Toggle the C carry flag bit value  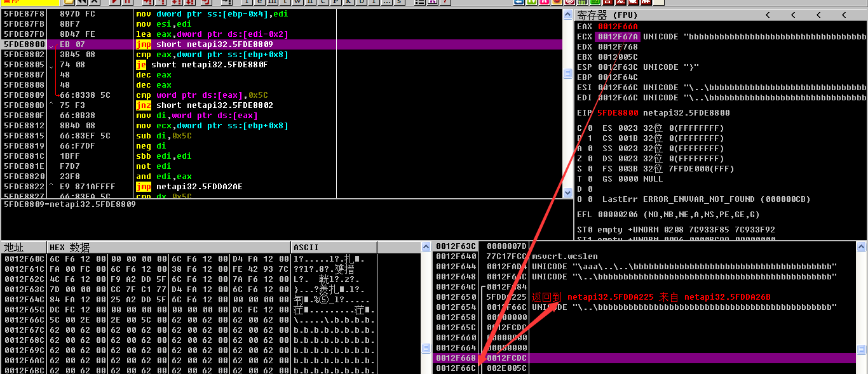pos(589,128)
